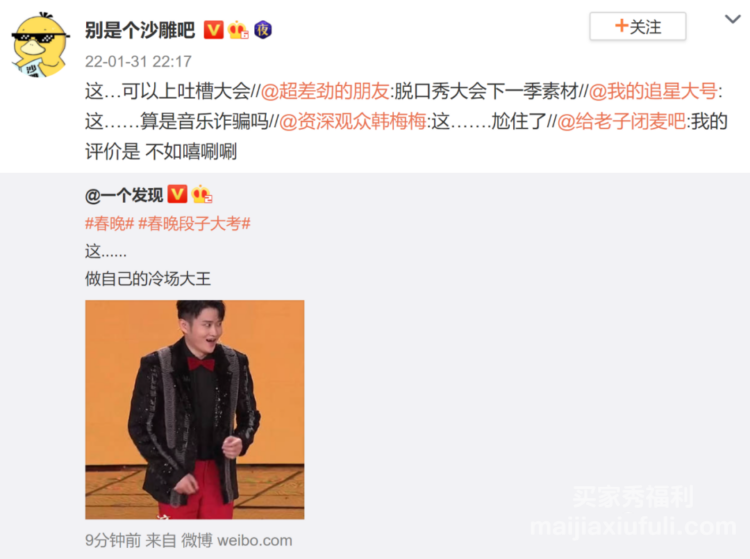Viewport: 750px width, 559px height.
Task: Open the mention @超差劲的朋友
Action: pyautogui.click(x=325, y=91)
